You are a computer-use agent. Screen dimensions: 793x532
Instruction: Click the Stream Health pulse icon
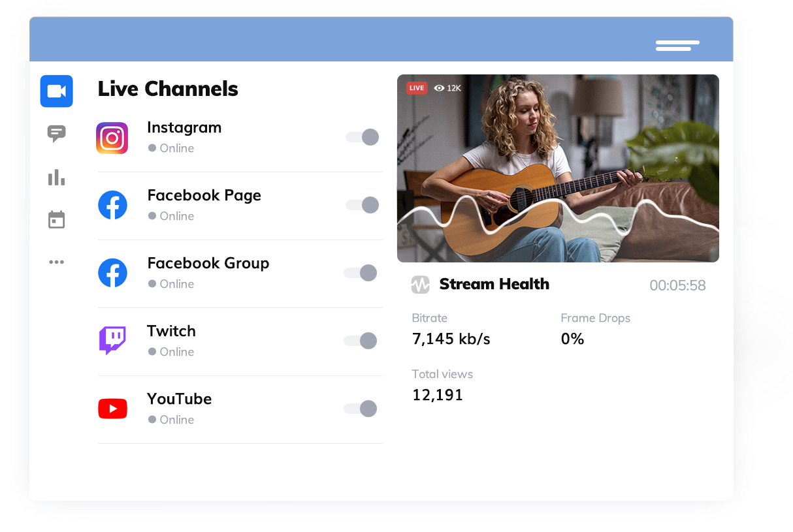point(420,285)
